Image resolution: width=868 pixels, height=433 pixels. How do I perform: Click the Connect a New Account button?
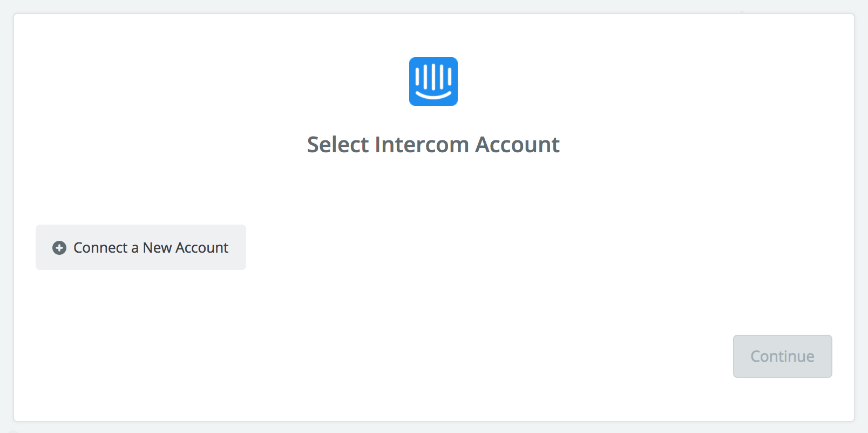click(141, 247)
